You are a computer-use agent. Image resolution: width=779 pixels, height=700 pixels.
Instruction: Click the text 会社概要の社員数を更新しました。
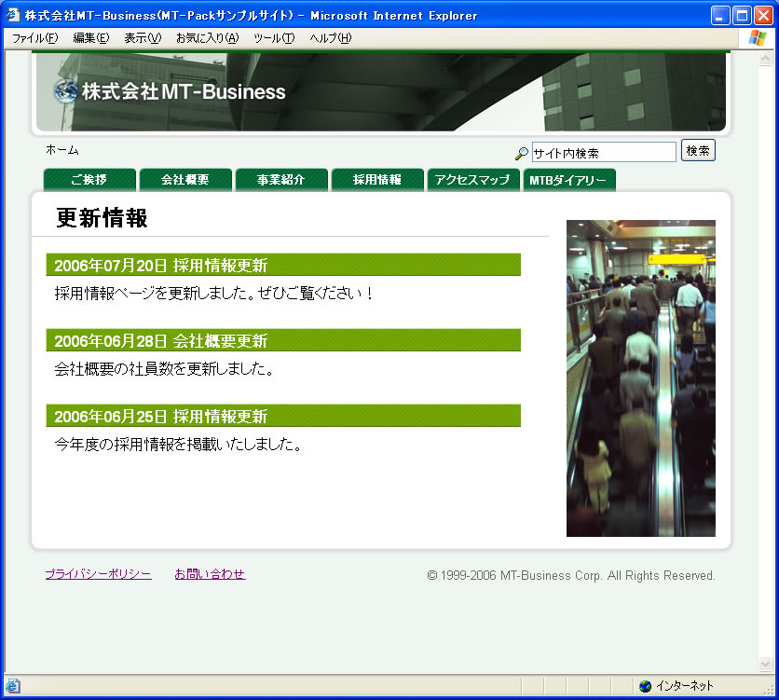coord(164,368)
